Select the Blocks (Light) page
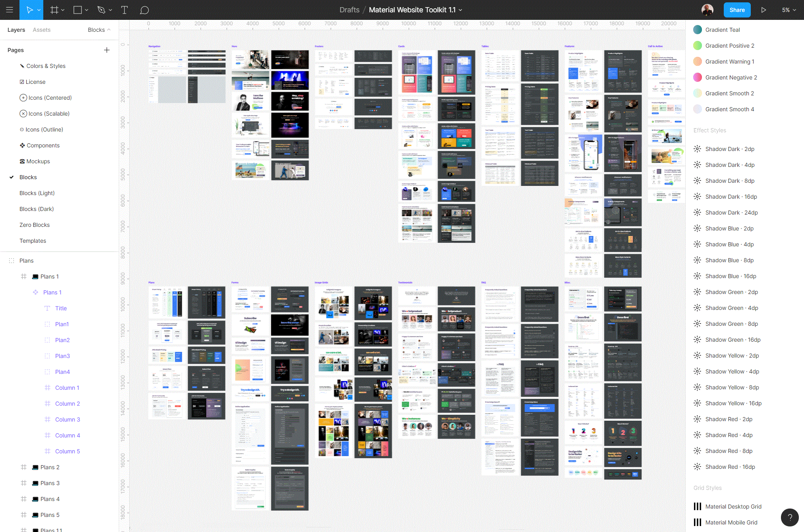The width and height of the screenshot is (804, 532). point(37,193)
